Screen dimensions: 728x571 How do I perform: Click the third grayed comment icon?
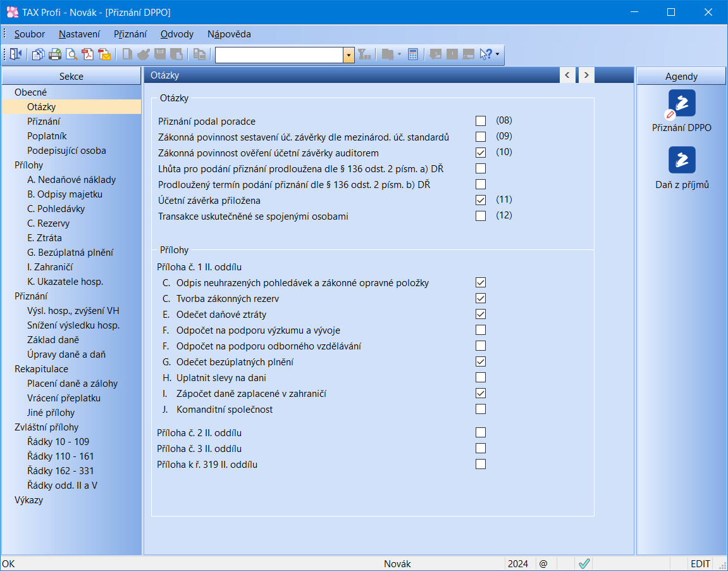[469, 54]
